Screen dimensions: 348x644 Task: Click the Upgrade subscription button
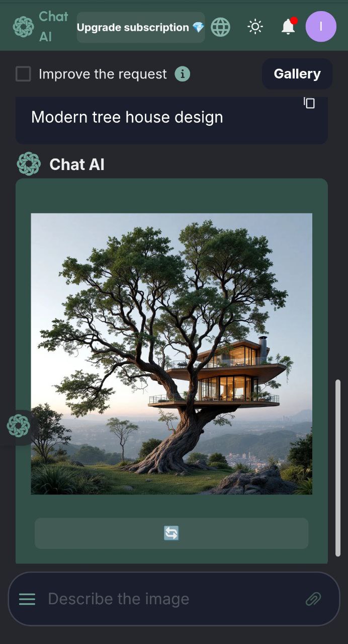point(141,27)
